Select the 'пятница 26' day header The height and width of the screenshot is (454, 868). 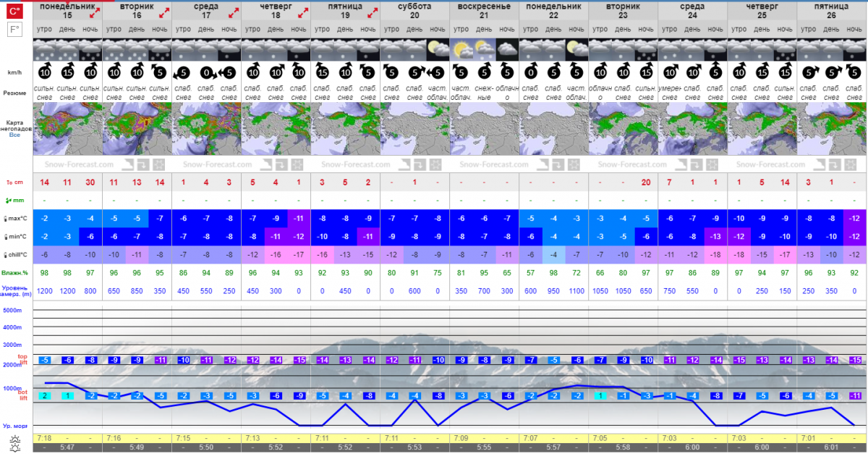(x=831, y=10)
